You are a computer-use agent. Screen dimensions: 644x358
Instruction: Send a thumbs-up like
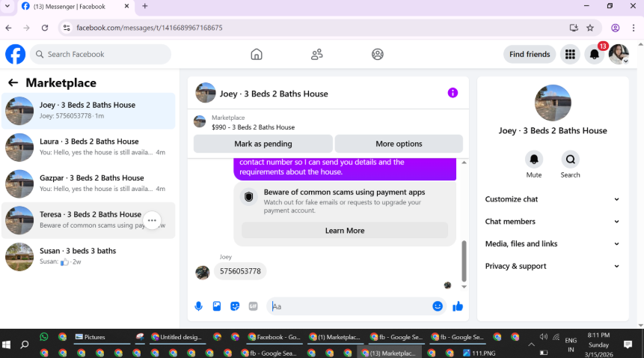(458, 306)
